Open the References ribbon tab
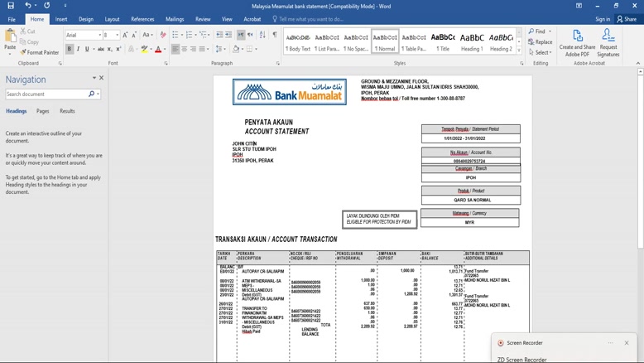 point(142,19)
